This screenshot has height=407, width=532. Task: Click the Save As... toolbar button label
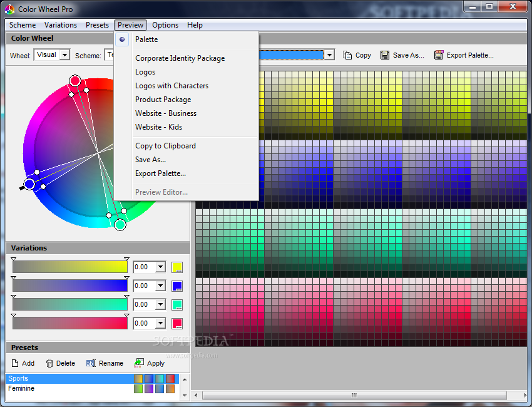tap(409, 55)
